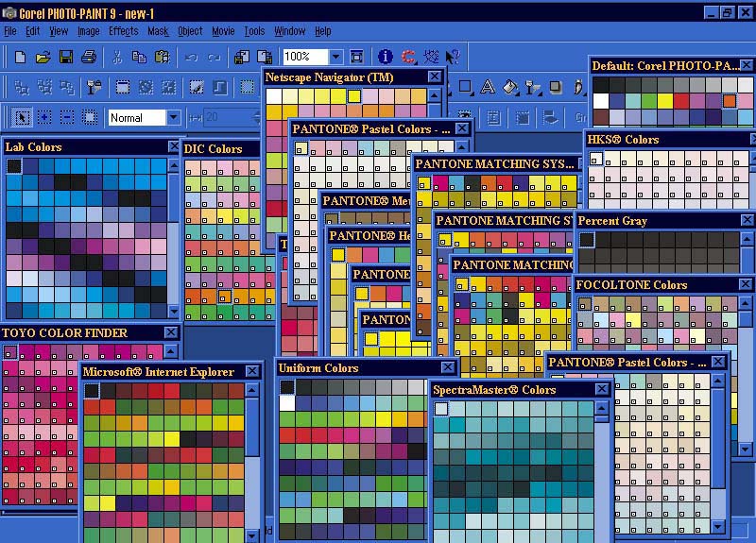Image resolution: width=756 pixels, height=543 pixels.
Task: Click TOYO COLOR FINDER scroll up arrow
Action: [x=171, y=351]
